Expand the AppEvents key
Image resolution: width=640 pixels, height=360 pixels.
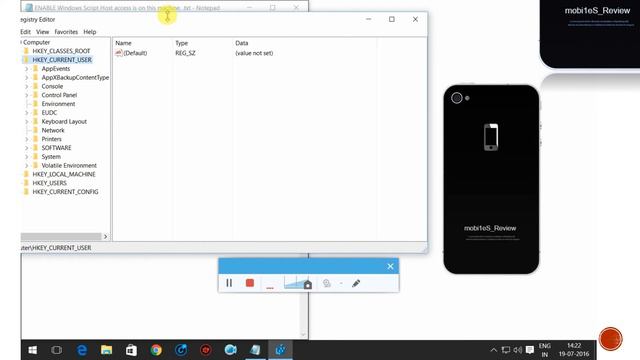[x=27, y=69]
